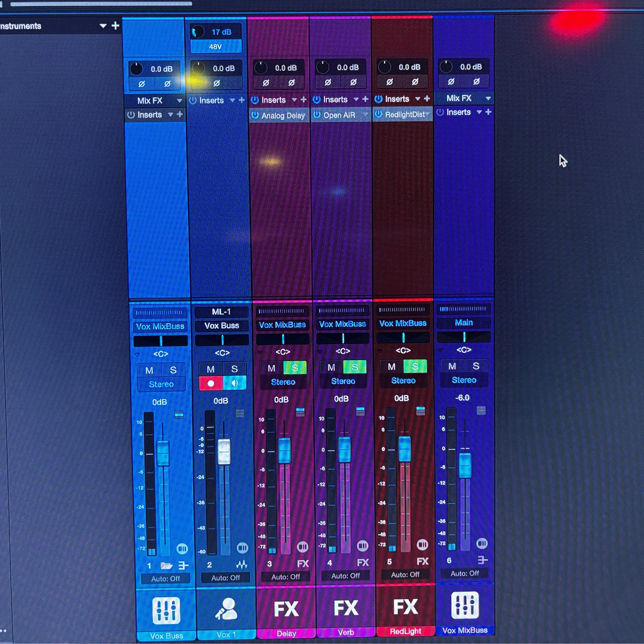The width and height of the screenshot is (644, 644).
Task: Click Auto: Off on Vox Buss channel
Action: 165,579
